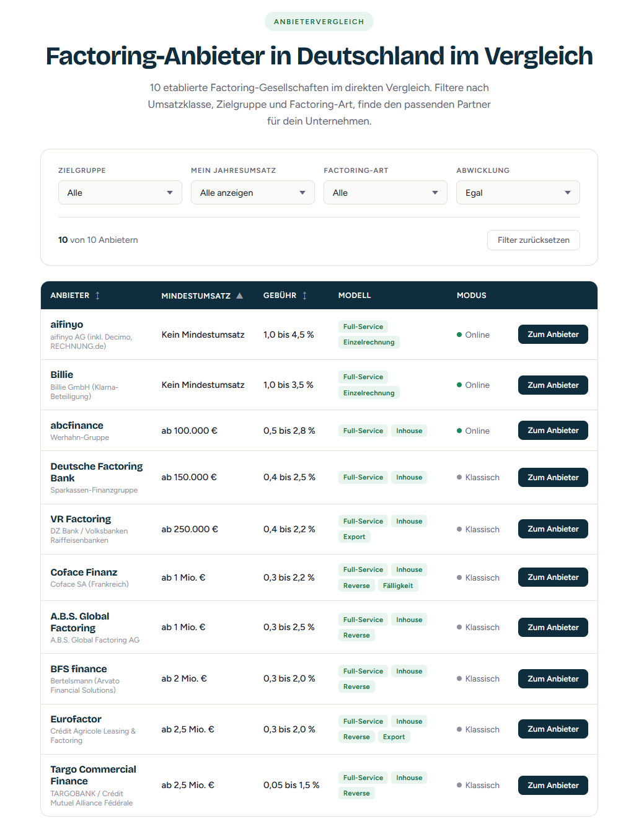Click the 0,05 bis 1,5 % fee value

(x=291, y=785)
